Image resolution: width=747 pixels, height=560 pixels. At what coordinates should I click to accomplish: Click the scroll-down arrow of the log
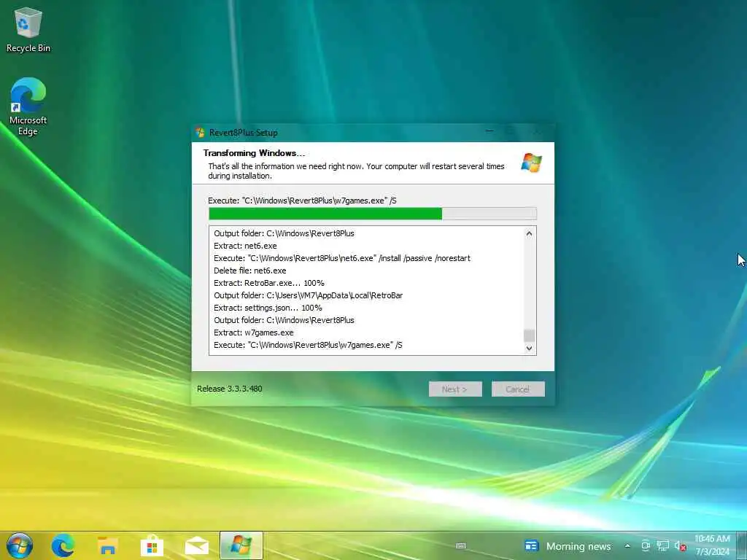point(529,348)
